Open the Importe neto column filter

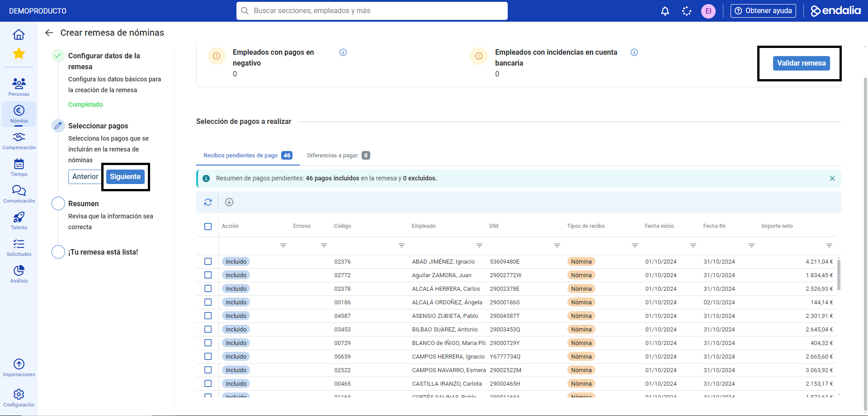coord(829,246)
